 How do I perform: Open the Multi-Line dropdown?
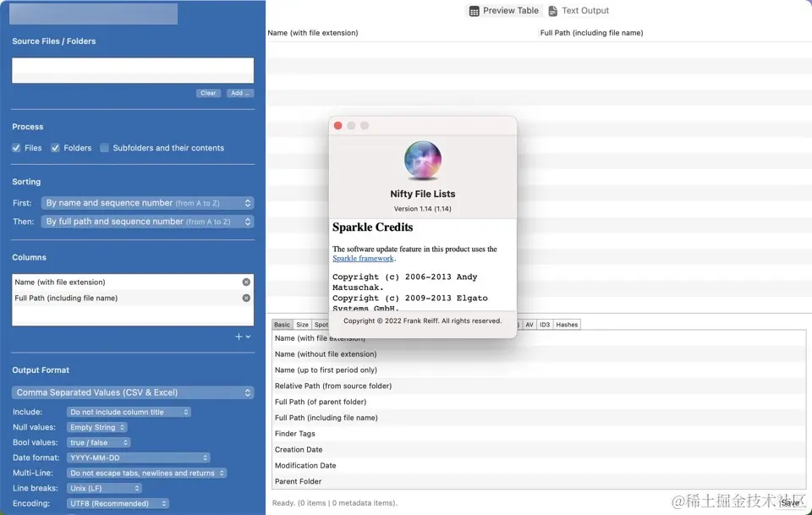(x=146, y=473)
